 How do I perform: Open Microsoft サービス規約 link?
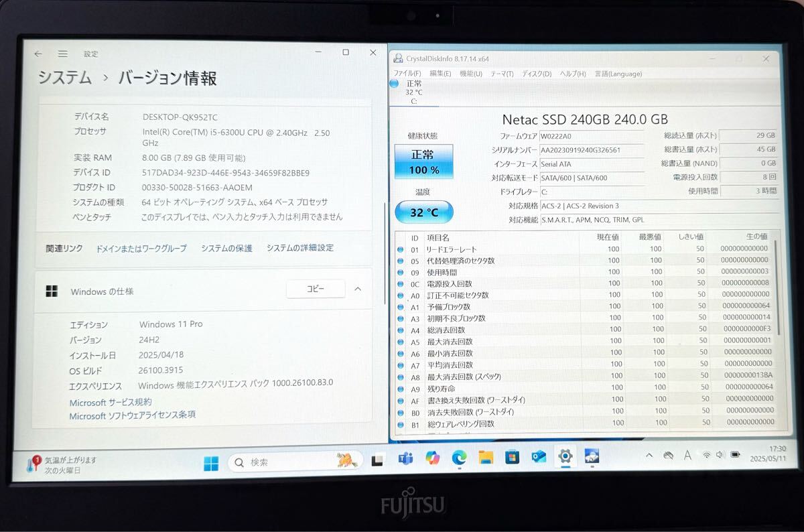coord(111,403)
